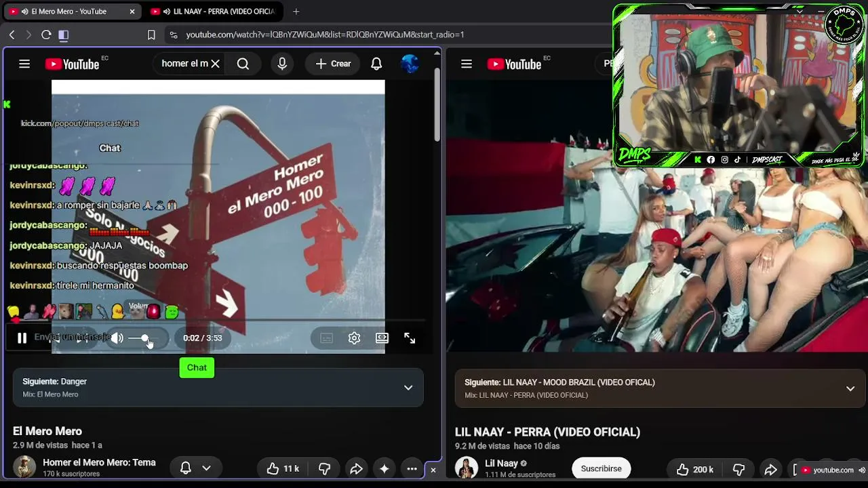Share the LIL NAAY PERRA video
Screen dimensions: 868x488
tap(770, 469)
